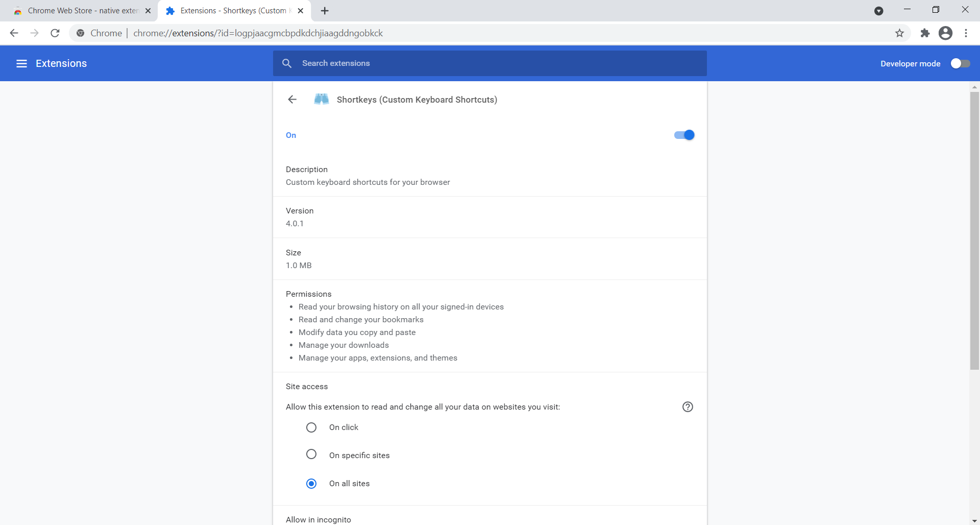Open the Extensions puzzle toolbar icon
This screenshot has width=980, height=525.
pos(925,33)
